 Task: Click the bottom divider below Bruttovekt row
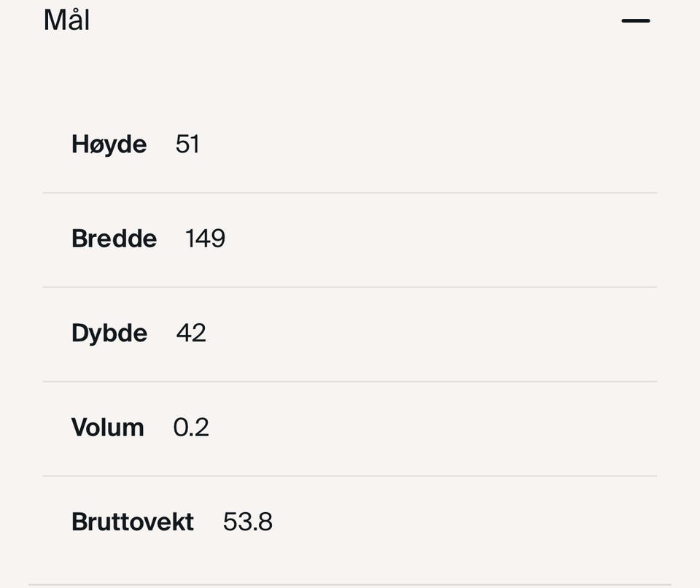pyautogui.click(x=350, y=584)
